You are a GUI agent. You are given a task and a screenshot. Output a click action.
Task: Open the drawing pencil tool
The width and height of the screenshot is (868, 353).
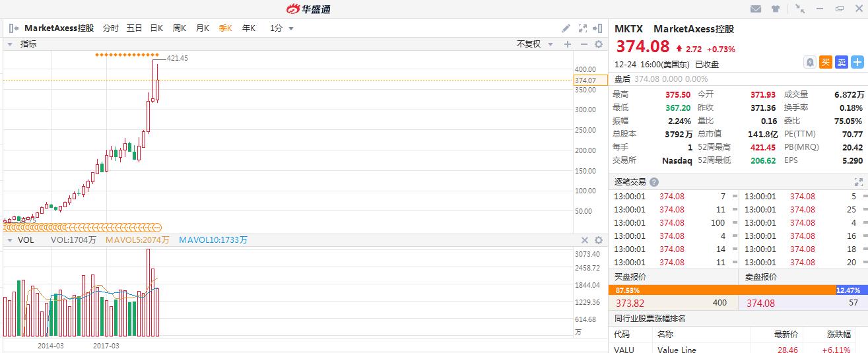(566, 28)
